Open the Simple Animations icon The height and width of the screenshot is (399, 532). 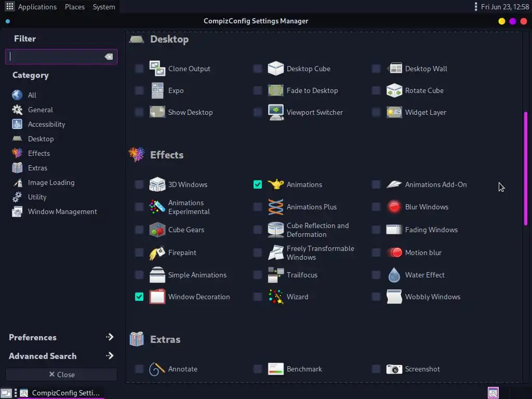pyautogui.click(x=157, y=275)
